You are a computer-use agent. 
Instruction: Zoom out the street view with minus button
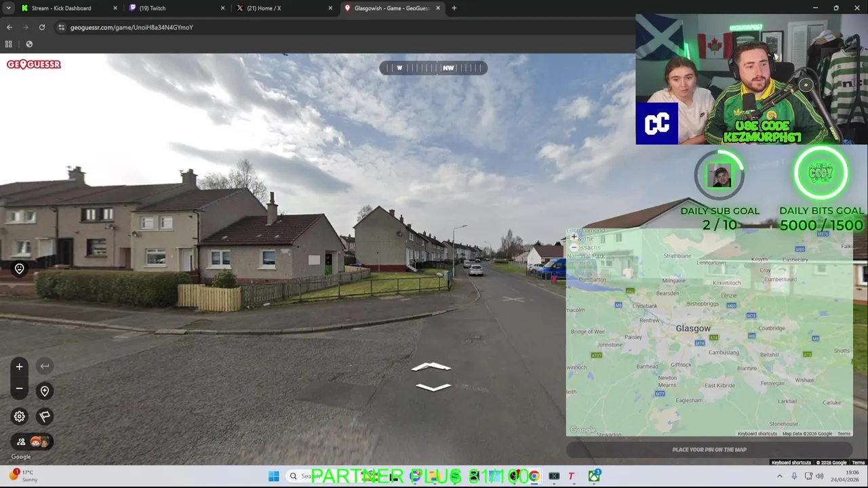pyautogui.click(x=19, y=389)
